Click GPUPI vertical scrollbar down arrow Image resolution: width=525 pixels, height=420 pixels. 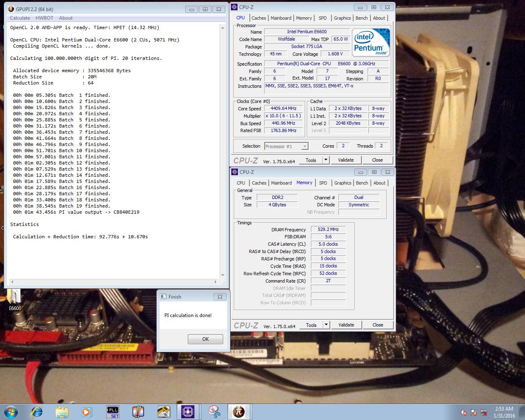tap(223, 275)
